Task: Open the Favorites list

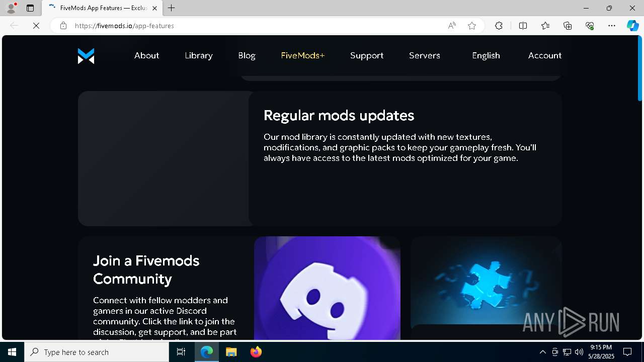Action: pos(545,26)
